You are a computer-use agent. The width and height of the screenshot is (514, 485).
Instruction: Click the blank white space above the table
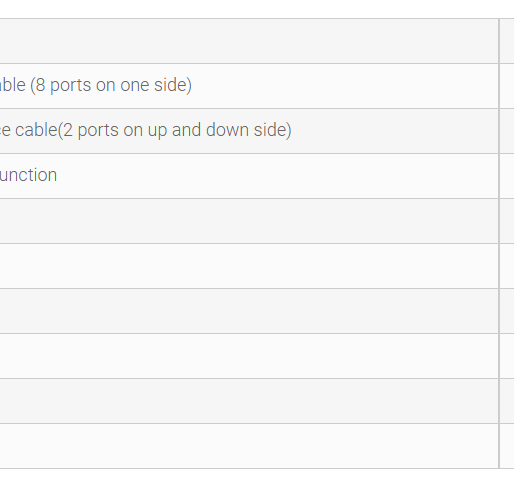257,9
